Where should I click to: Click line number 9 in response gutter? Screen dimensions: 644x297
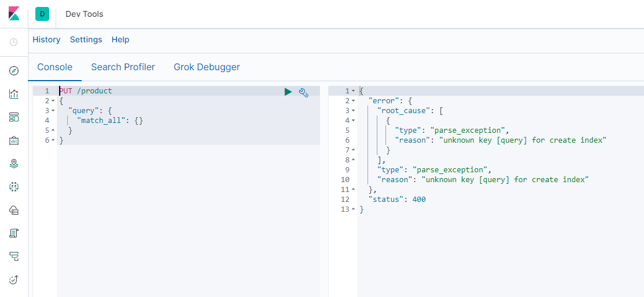[347, 169]
